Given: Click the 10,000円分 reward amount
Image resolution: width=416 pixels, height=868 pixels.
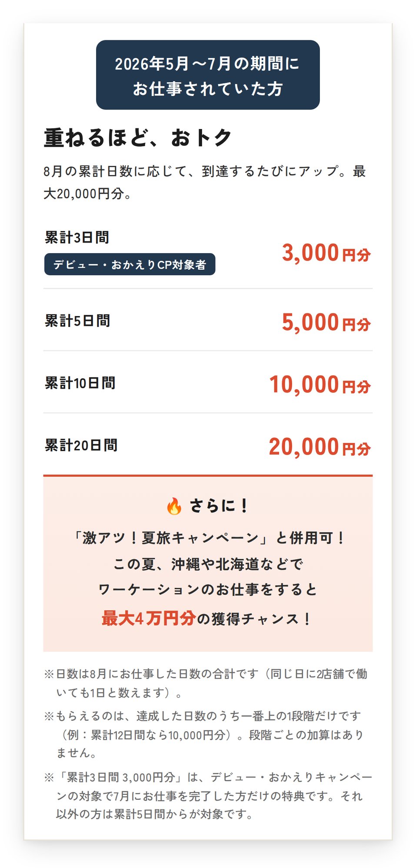Looking at the screenshot, I should (x=320, y=385).
